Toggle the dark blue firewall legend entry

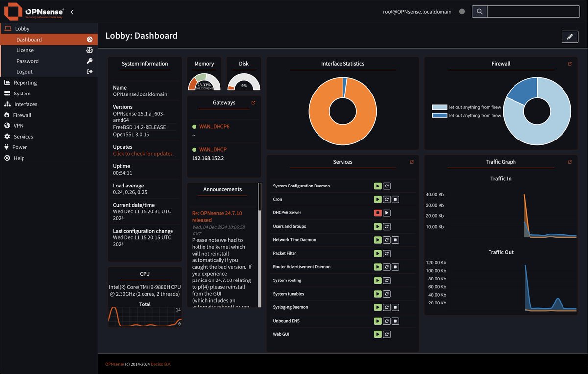[x=466, y=116]
